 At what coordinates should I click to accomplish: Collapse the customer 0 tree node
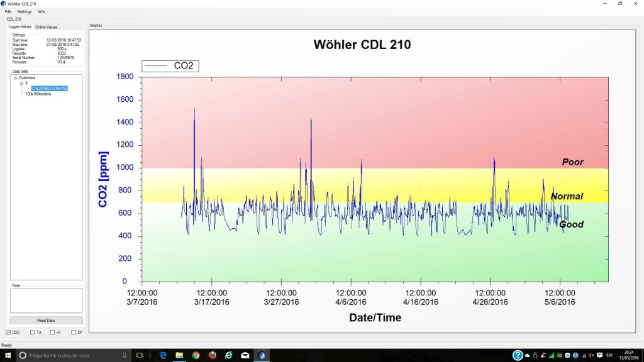click(22, 83)
